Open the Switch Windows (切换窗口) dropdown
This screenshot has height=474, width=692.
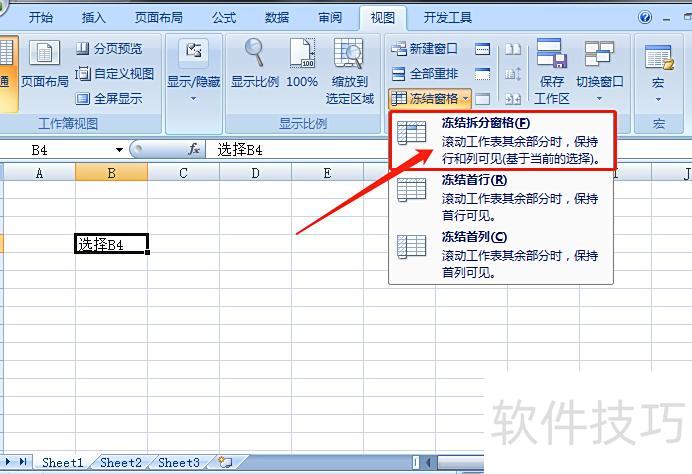pos(599,71)
